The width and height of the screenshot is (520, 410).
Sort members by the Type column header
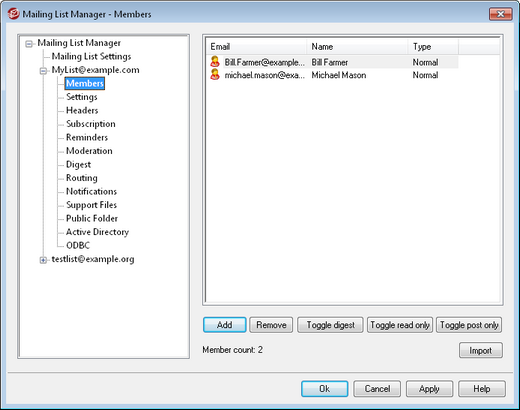coord(433,47)
